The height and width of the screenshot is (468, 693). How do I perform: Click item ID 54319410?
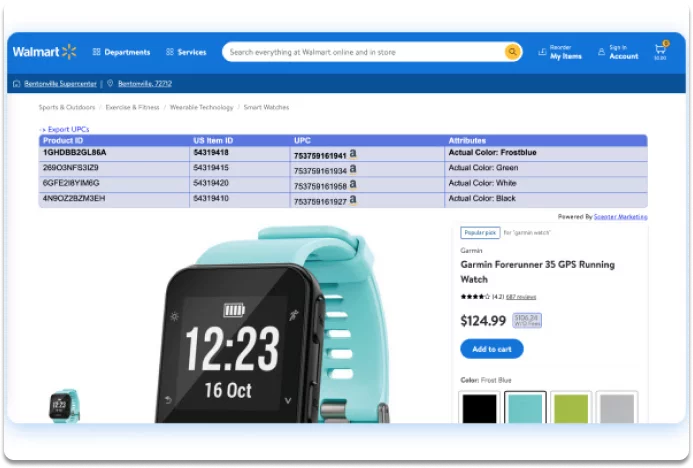pyautogui.click(x=211, y=198)
